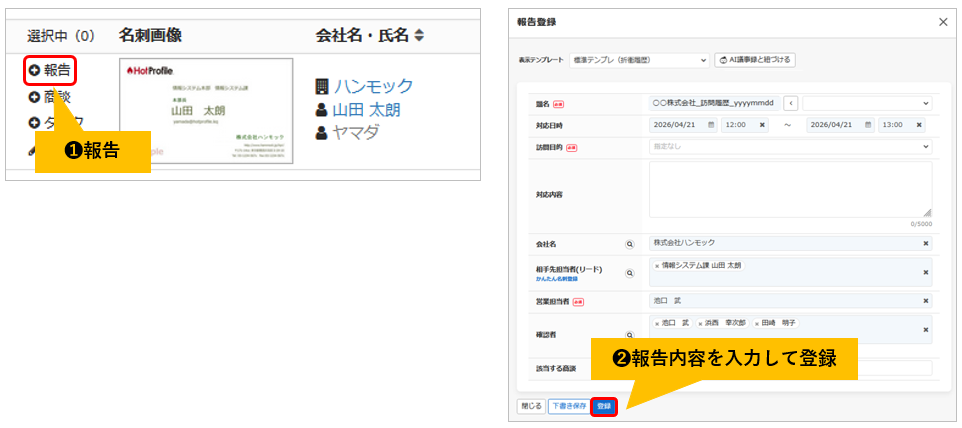This screenshot has width=962, height=428.
Task: Click the blue 登録 button
Action: coord(604,406)
